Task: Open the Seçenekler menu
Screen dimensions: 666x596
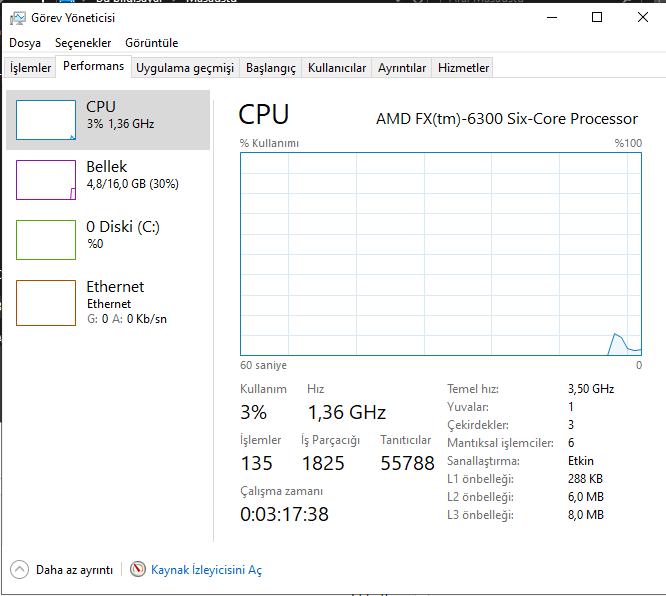Action: pos(83,43)
